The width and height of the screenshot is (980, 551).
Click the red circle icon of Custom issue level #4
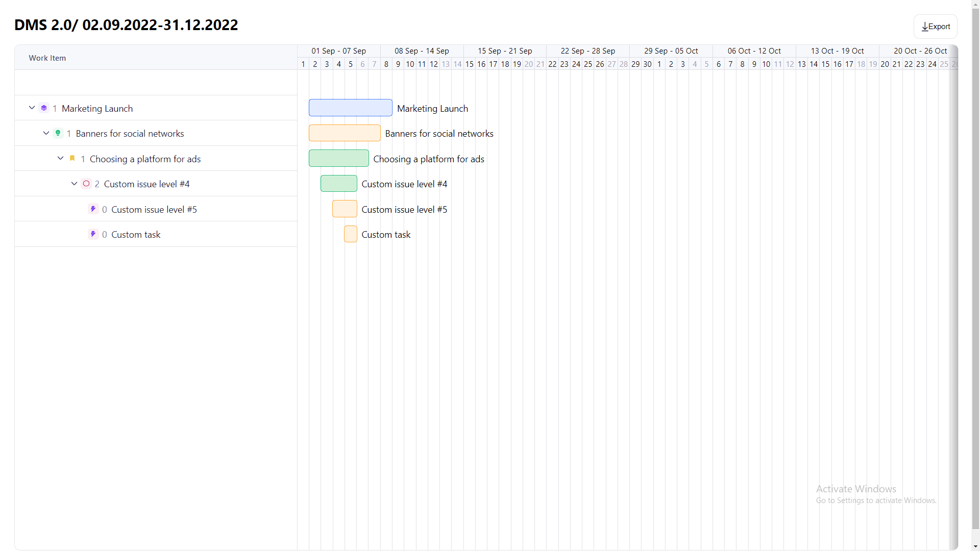coord(86,184)
